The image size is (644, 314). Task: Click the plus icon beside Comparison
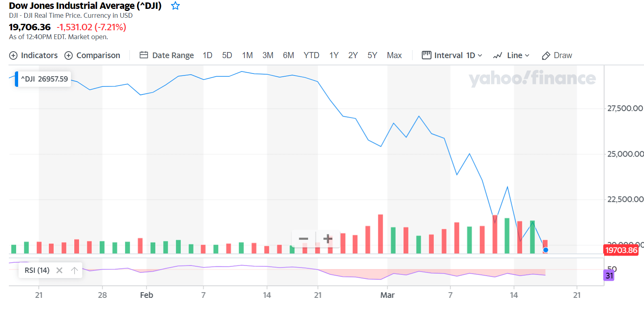pyautogui.click(x=69, y=56)
